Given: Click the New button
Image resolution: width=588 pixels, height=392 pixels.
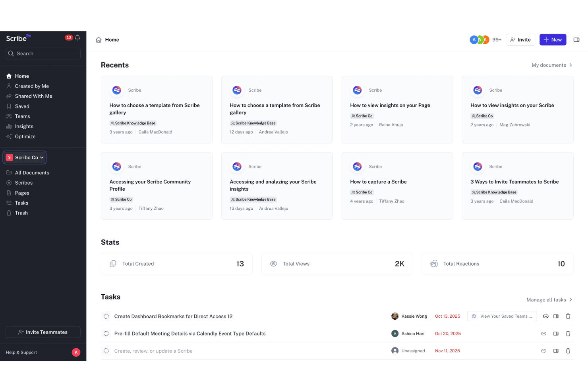Looking at the screenshot, I should (553, 40).
